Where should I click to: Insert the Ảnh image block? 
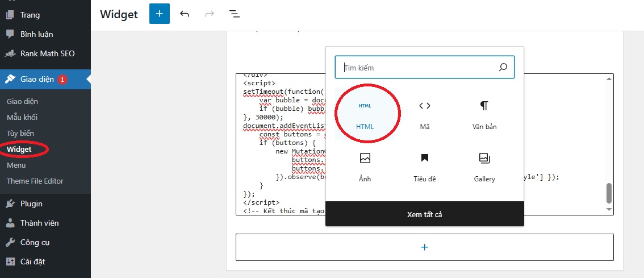pos(365,167)
